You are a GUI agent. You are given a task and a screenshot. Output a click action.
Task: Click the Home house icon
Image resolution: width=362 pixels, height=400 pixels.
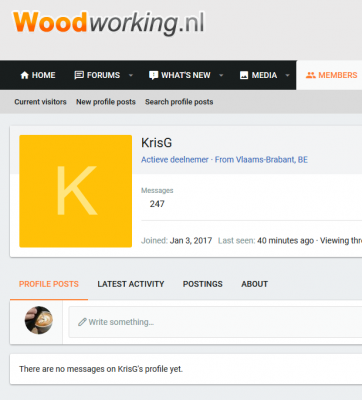pos(25,75)
